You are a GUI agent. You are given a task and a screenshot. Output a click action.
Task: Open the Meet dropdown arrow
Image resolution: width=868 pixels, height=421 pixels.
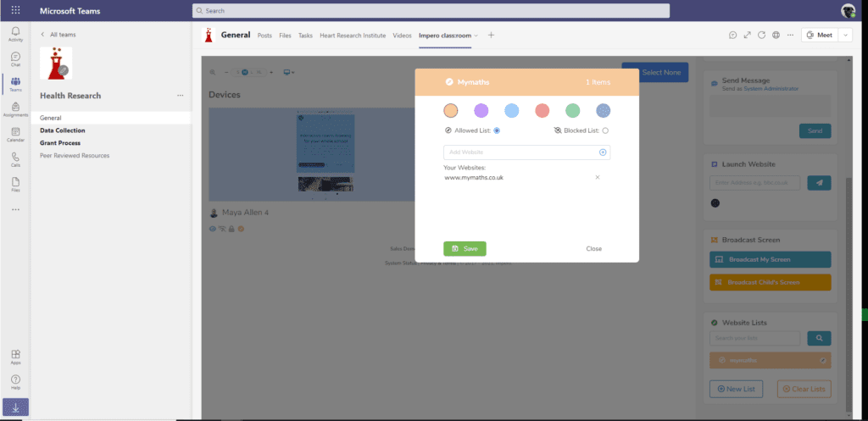pyautogui.click(x=845, y=35)
